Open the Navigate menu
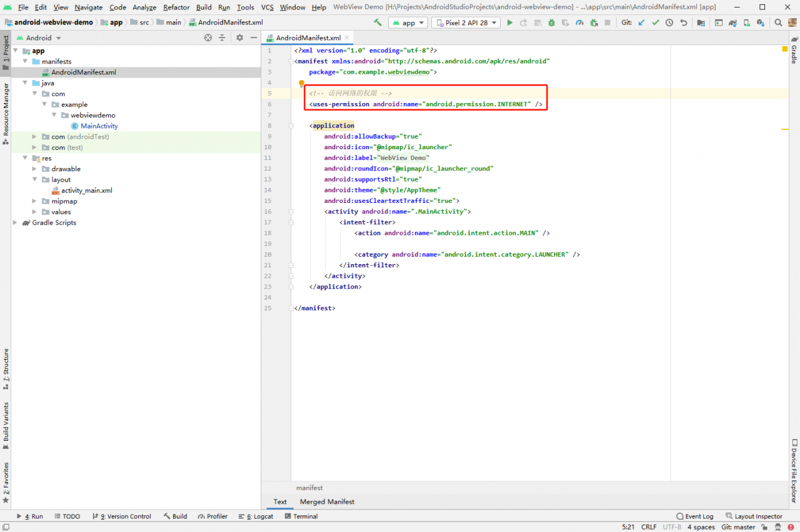This screenshot has height=532, width=800. pos(89,7)
